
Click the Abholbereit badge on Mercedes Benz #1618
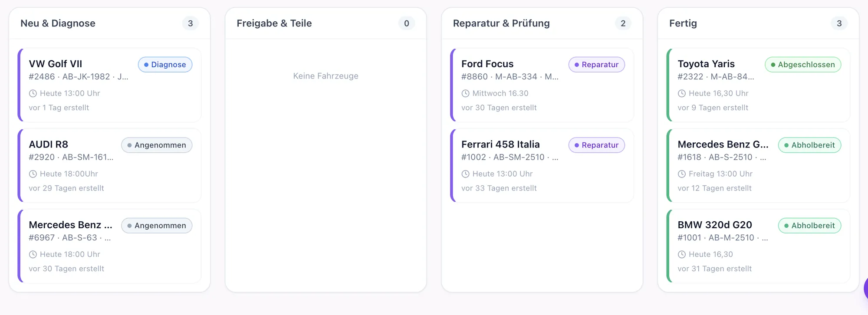809,145
